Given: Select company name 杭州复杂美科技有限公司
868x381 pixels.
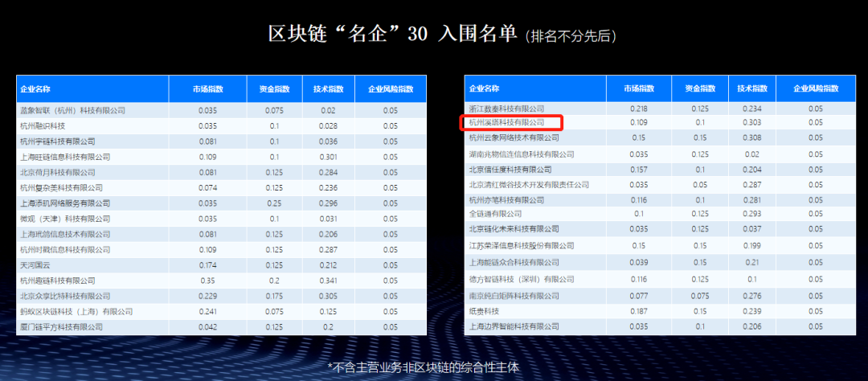Looking at the screenshot, I should [61, 188].
